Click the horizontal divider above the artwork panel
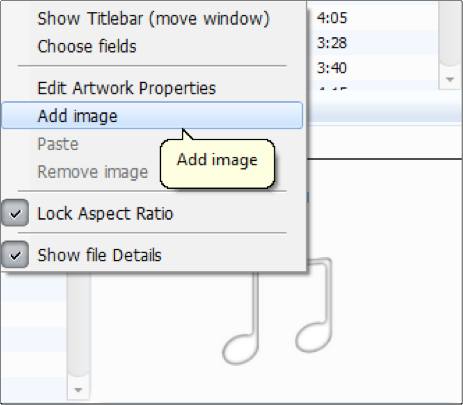This screenshot has width=463, height=405. click(384, 159)
